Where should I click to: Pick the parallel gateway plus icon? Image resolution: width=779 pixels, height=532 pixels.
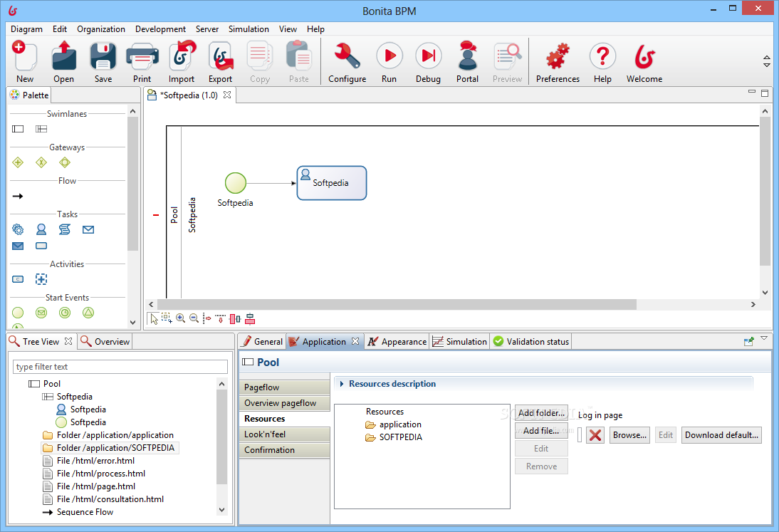pos(18,162)
